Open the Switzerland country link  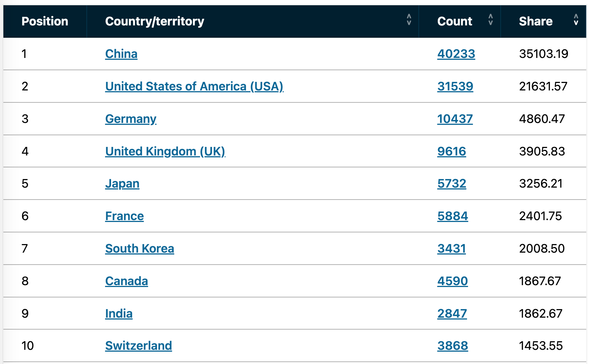click(x=138, y=346)
